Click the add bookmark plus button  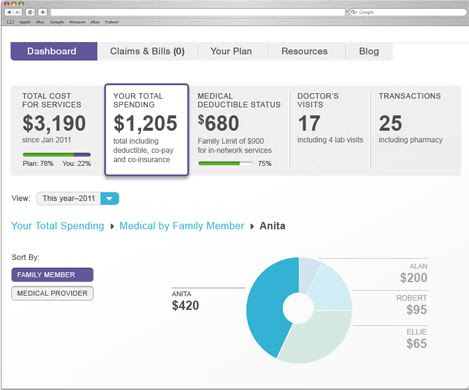(x=43, y=12)
